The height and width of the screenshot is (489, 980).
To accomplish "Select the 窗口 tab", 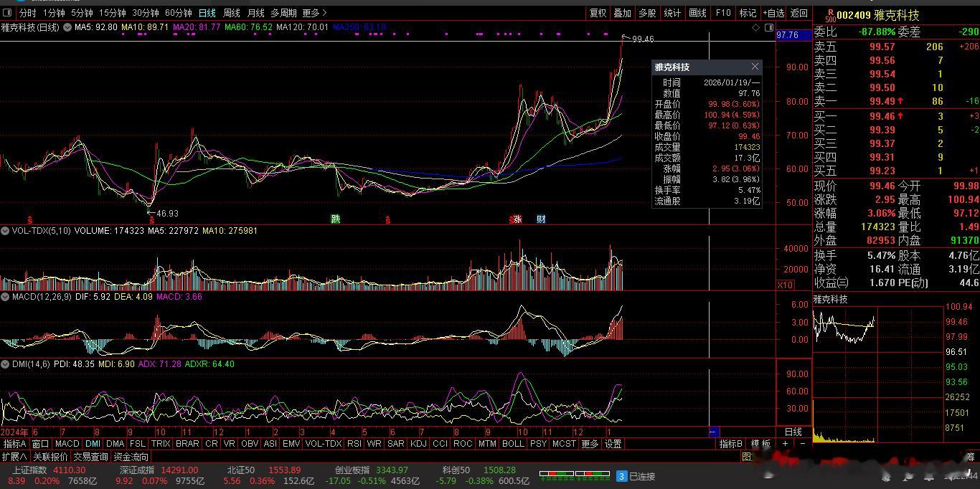I will [x=40, y=444].
